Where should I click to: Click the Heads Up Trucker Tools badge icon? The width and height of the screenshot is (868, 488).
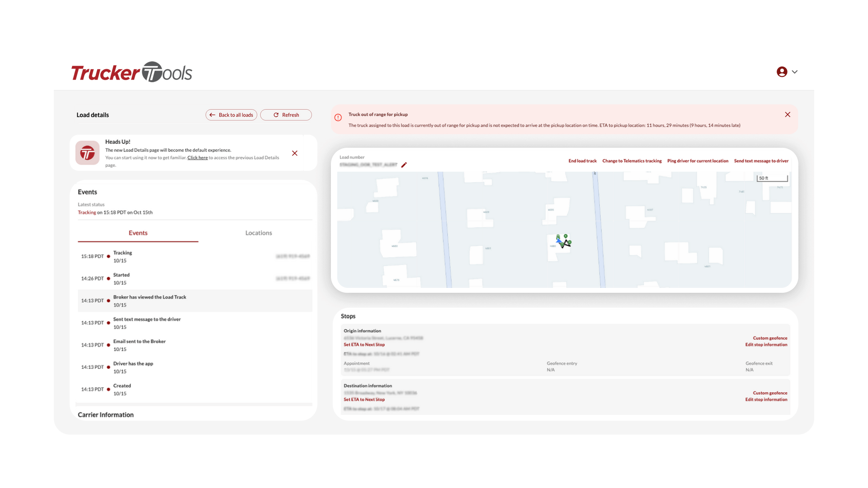click(x=87, y=153)
